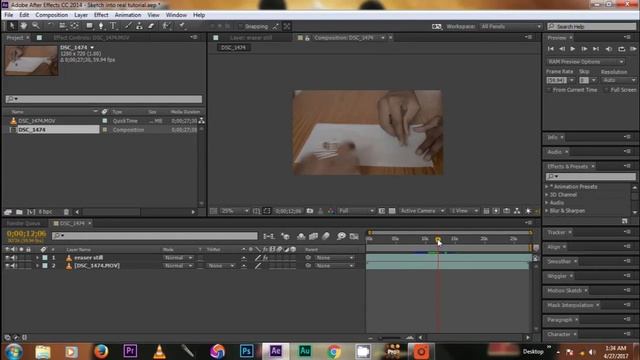The image size is (640, 360).
Task: Open Photoshop from Windows taskbar
Action: (x=247, y=351)
